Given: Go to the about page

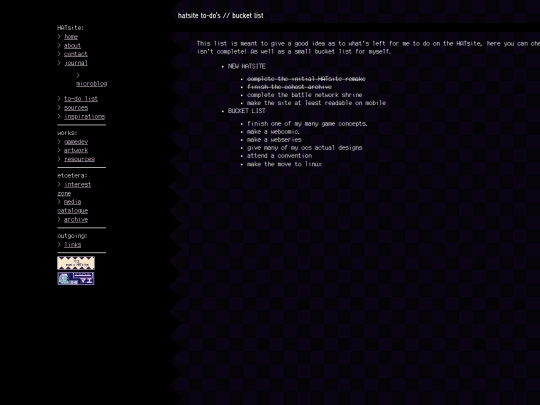Looking at the screenshot, I should (x=72, y=45).
